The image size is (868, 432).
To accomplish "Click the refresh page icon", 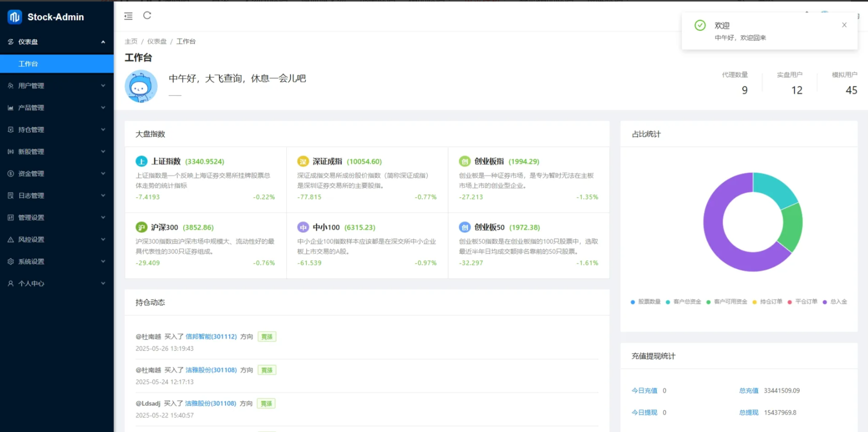I will point(147,16).
